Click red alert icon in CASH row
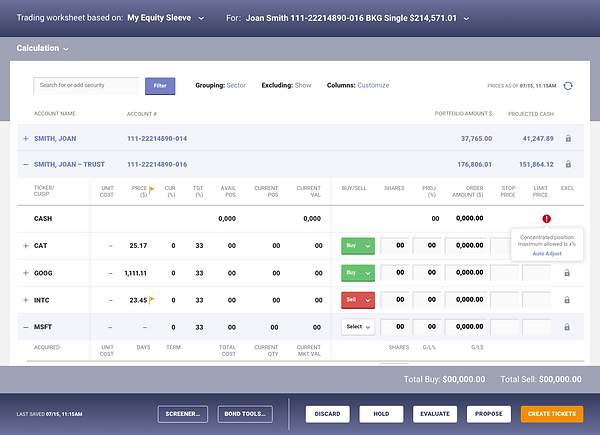The width and height of the screenshot is (600, 435). pos(546,218)
